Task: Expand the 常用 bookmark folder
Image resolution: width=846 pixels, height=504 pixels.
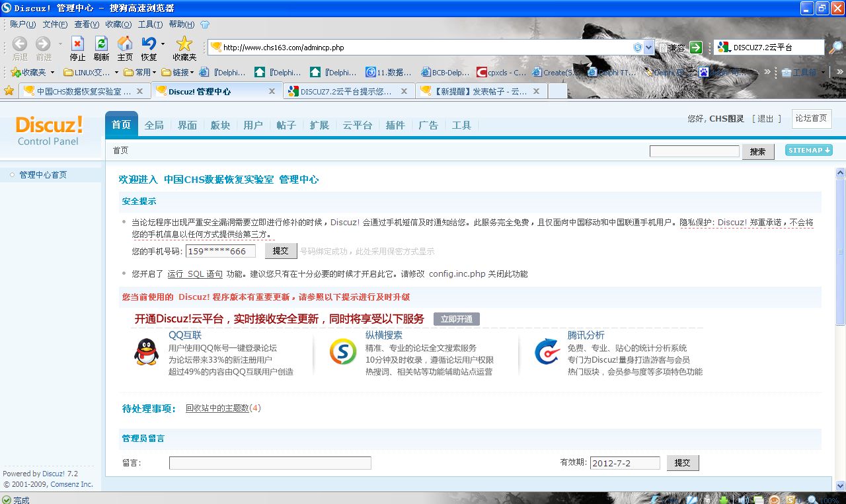Action: tap(141, 73)
